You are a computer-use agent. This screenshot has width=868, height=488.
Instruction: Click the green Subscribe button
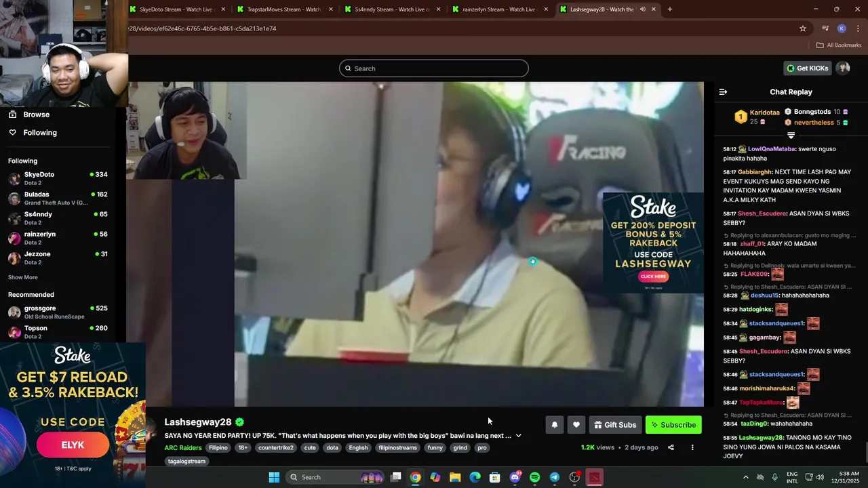[673, 425]
